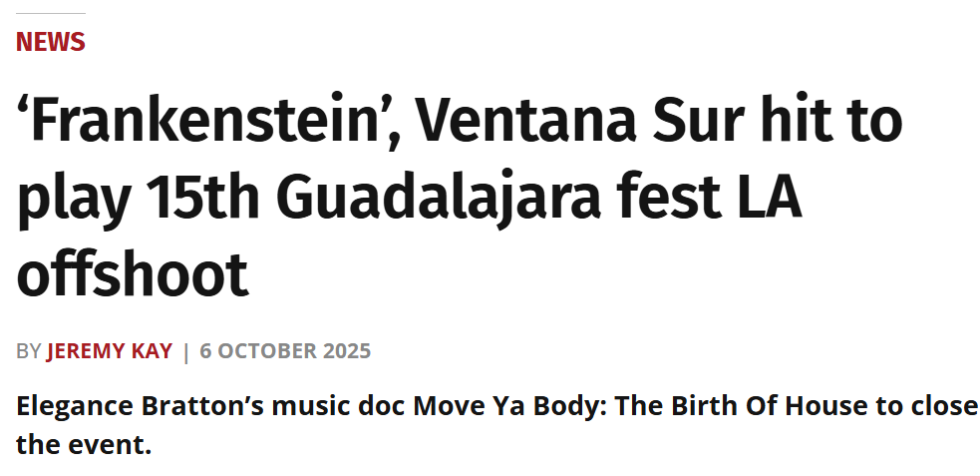Click 'LA' at the headline's second line end
Viewport: 980px width, 476px height.
[x=774, y=198]
